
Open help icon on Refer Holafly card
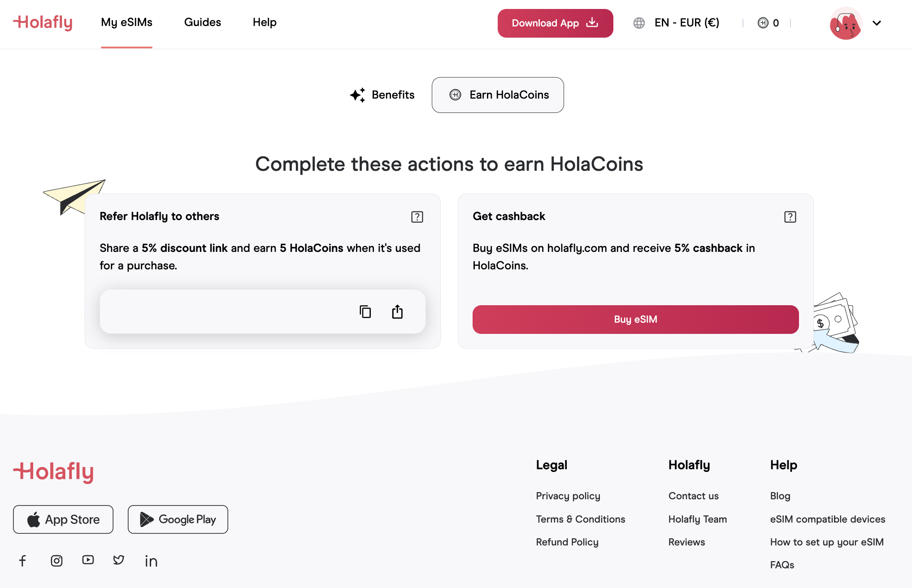[x=417, y=217]
